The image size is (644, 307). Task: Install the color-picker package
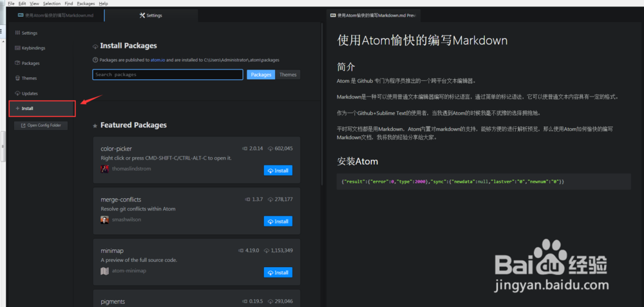(x=278, y=171)
